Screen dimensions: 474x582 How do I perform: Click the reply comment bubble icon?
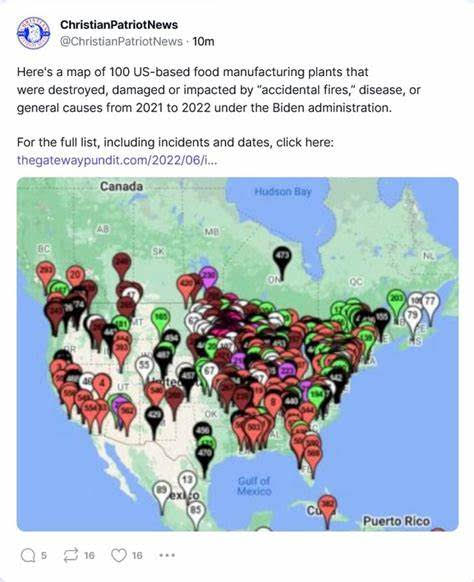(28, 556)
